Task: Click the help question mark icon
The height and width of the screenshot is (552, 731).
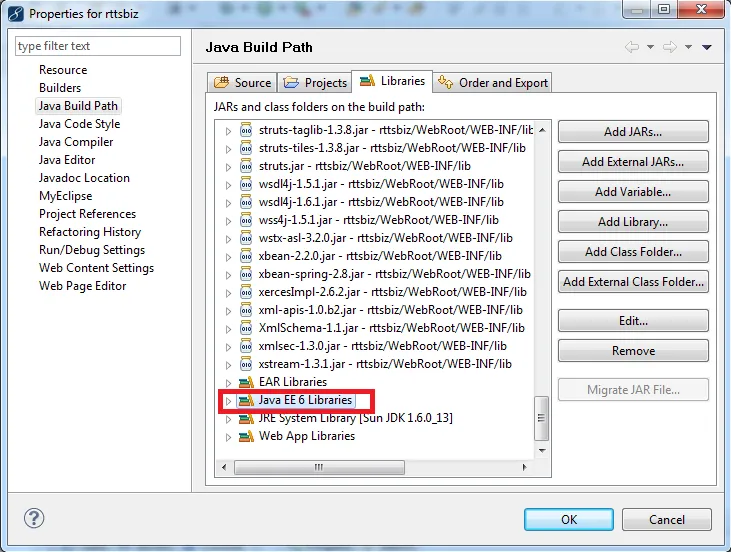Action: [34, 518]
